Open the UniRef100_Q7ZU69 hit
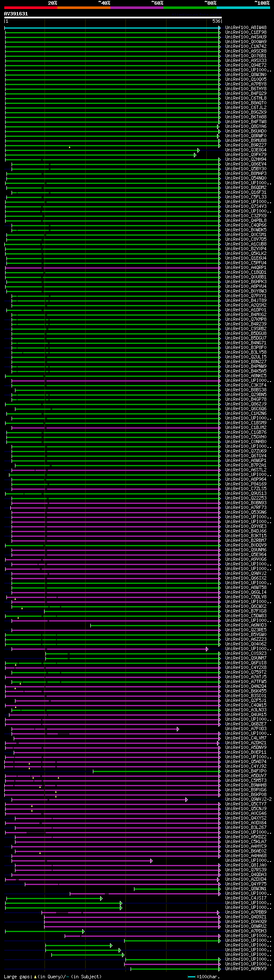274x980 pixels. pos(246,451)
